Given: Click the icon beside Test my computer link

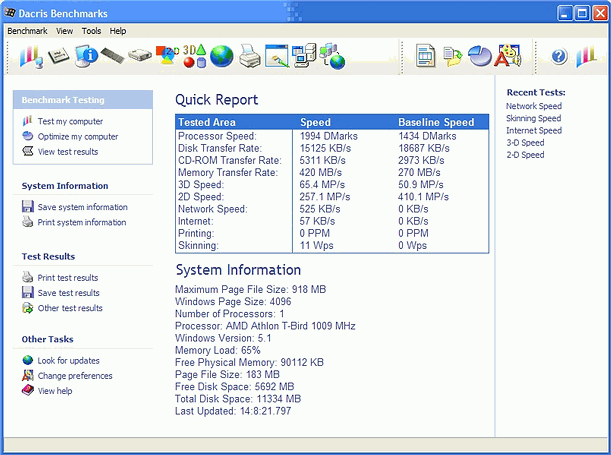Looking at the screenshot, I should pyautogui.click(x=27, y=121).
